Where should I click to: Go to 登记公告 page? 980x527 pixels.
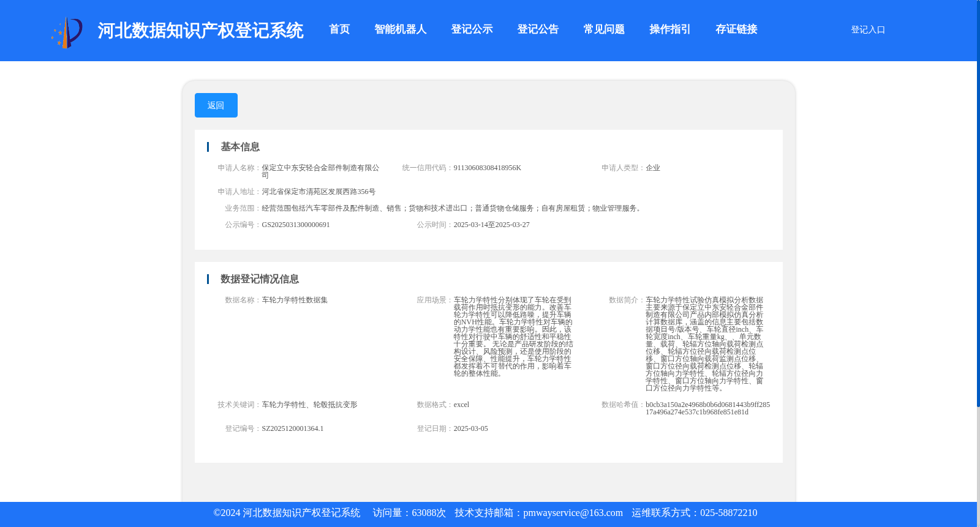[x=538, y=29]
